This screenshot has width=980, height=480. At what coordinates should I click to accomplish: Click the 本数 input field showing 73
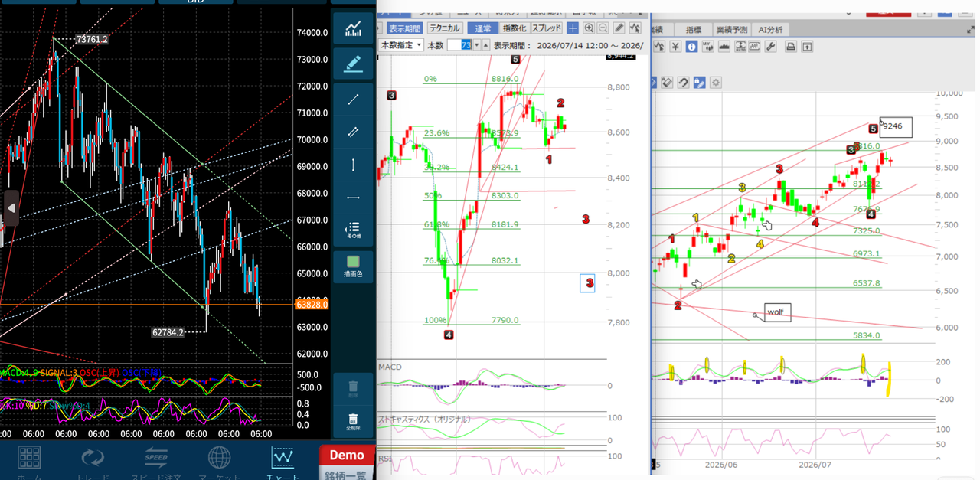[x=459, y=45]
